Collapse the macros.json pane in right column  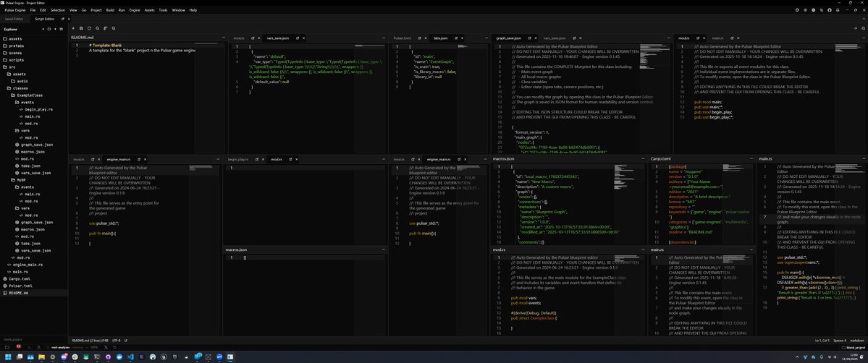click(644, 159)
